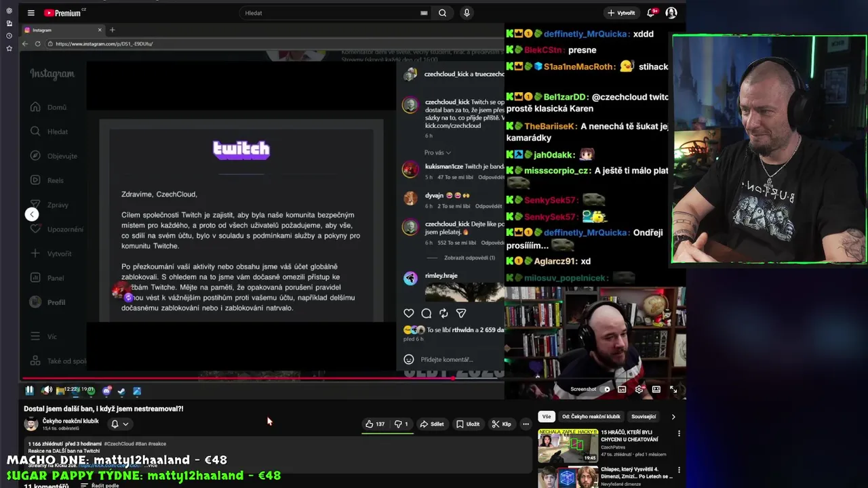The width and height of the screenshot is (868, 488).
Task: Pause the YouTube video
Action: point(30,390)
